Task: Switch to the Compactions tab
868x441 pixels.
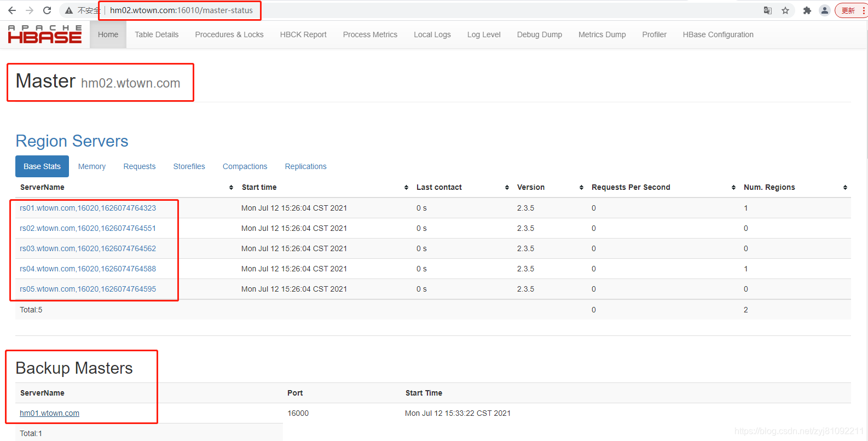Action: [245, 166]
